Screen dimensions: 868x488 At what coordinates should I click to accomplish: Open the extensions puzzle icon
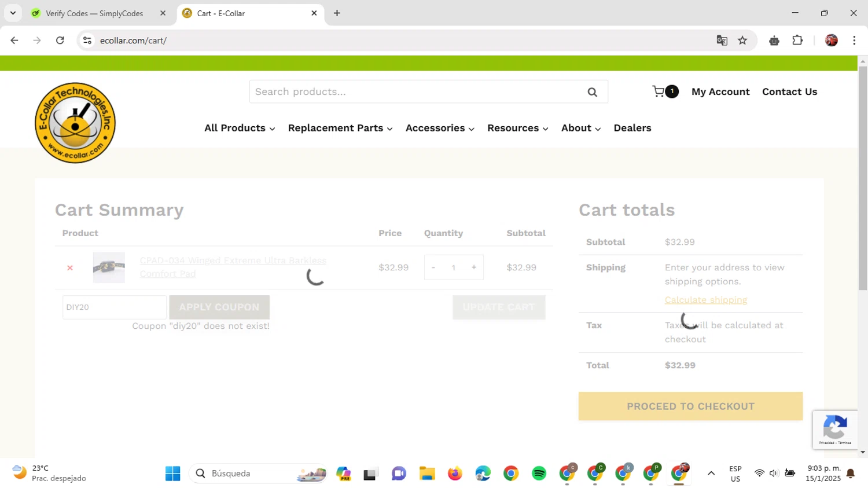(x=797, y=41)
